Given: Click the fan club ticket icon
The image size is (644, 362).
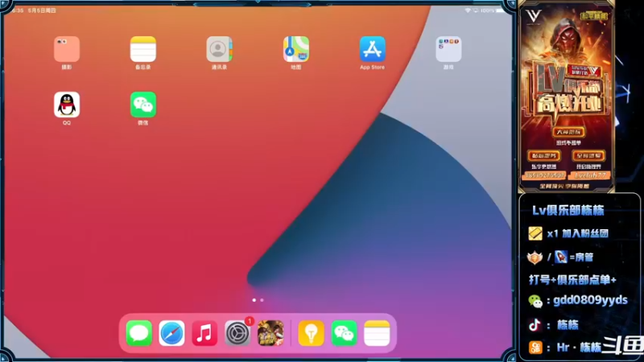Looking at the screenshot, I should (535, 233).
